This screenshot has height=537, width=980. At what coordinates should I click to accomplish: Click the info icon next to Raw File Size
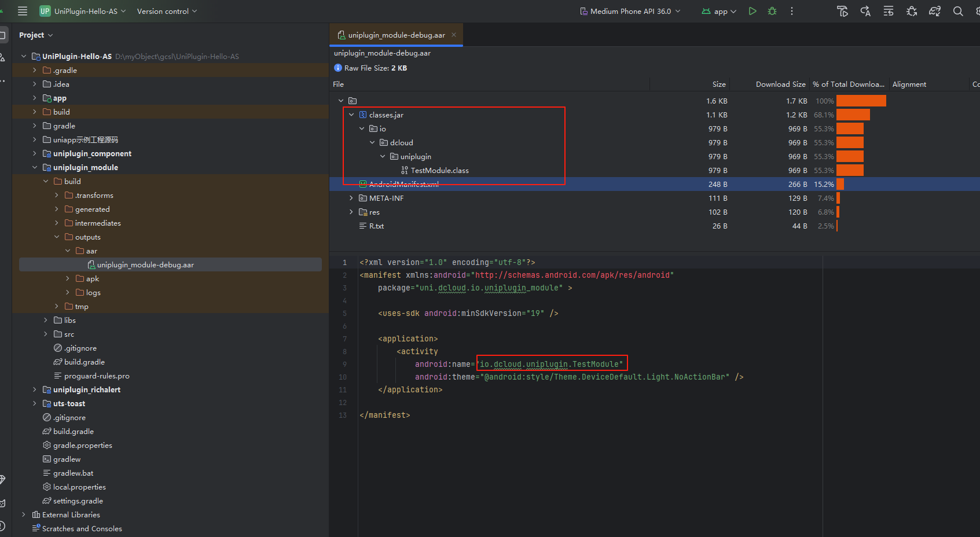point(338,68)
